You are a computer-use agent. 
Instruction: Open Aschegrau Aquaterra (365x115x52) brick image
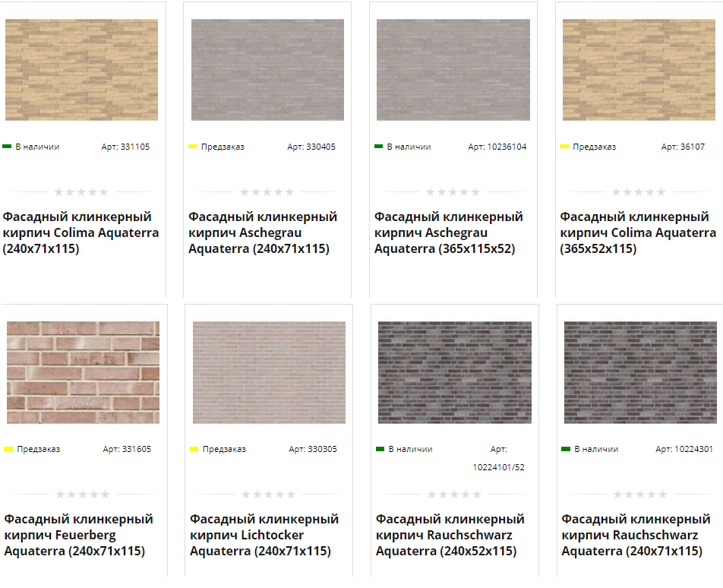click(x=453, y=70)
